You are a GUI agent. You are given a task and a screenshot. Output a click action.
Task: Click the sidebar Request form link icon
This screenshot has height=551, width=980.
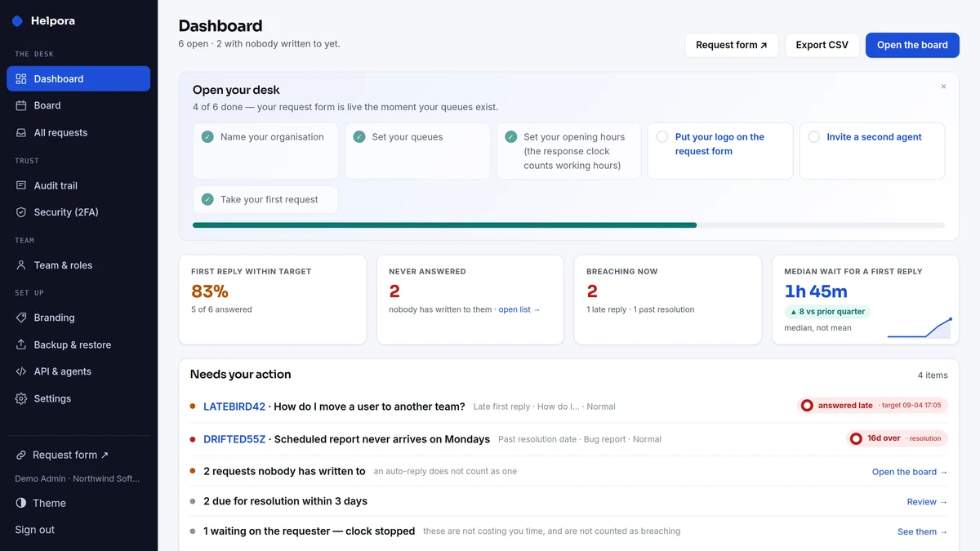20,455
